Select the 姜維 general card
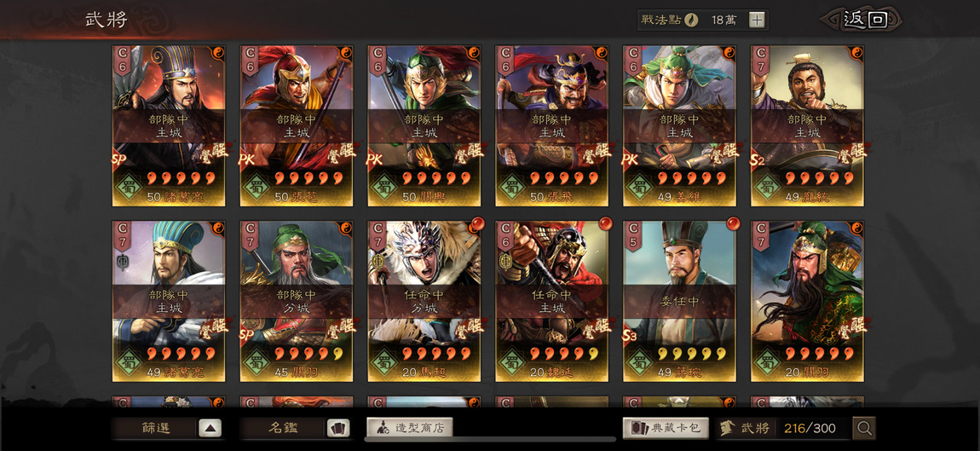 click(679, 125)
